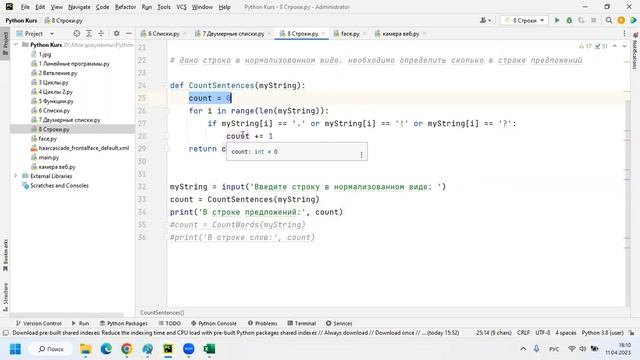Image resolution: width=640 pixels, height=360 pixels.
Task: Select Scratches and Consoles node
Action: [59, 186]
